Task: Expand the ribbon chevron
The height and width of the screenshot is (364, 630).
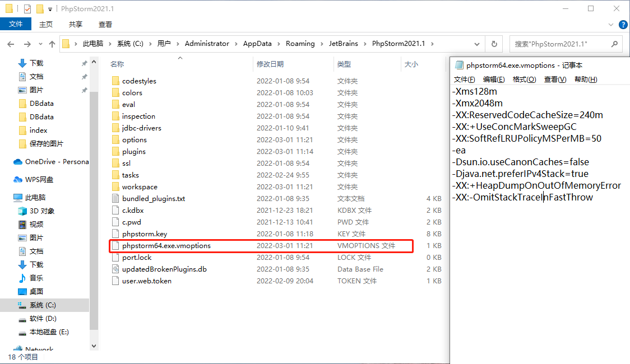Action: tap(611, 25)
